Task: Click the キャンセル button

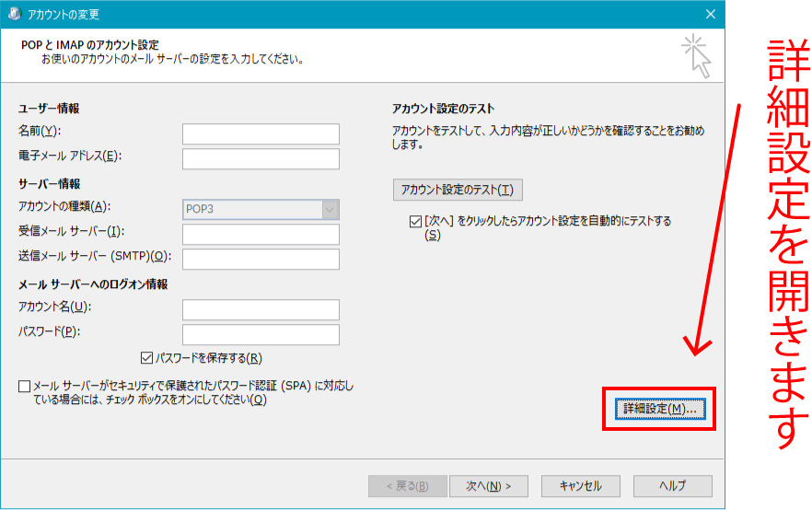Action: [581, 486]
